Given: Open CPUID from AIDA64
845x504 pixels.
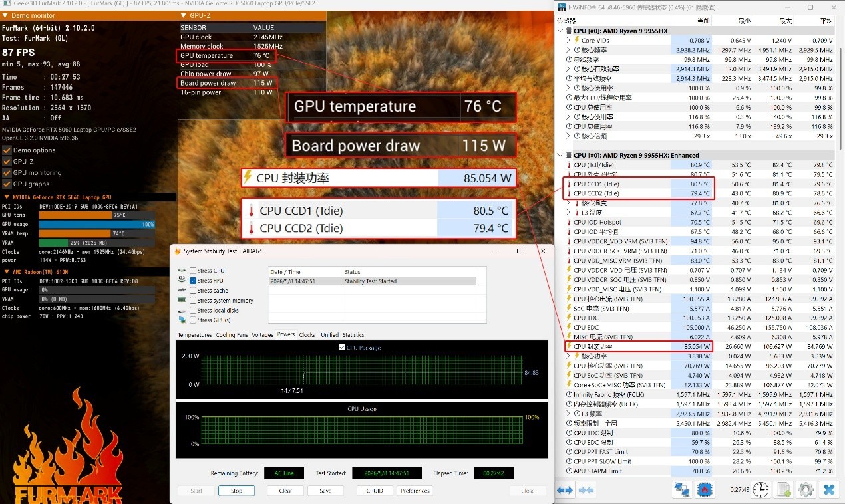Looking at the screenshot, I should pos(375,491).
